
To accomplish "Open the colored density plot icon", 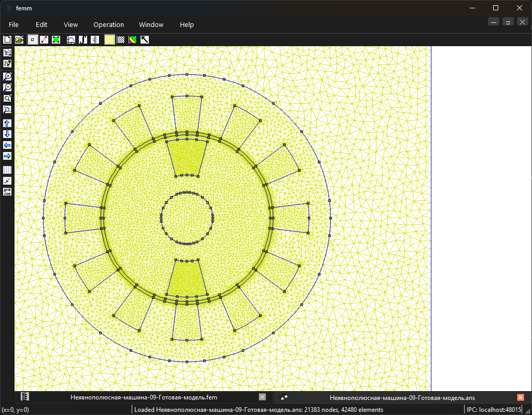I will [x=133, y=40].
